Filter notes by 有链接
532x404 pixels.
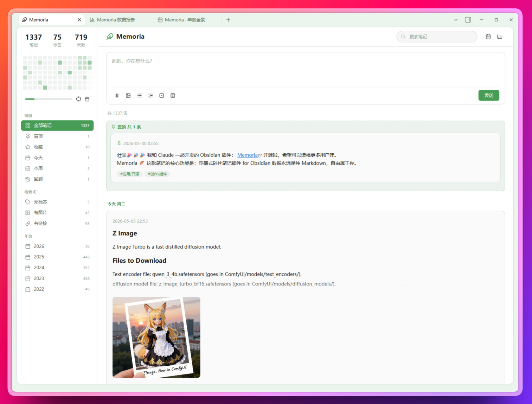click(57, 224)
